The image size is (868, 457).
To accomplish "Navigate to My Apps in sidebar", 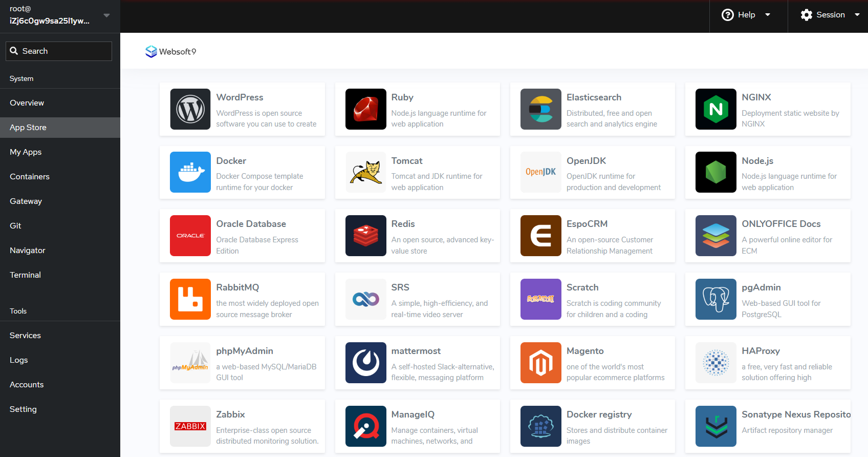I will (26, 152).
